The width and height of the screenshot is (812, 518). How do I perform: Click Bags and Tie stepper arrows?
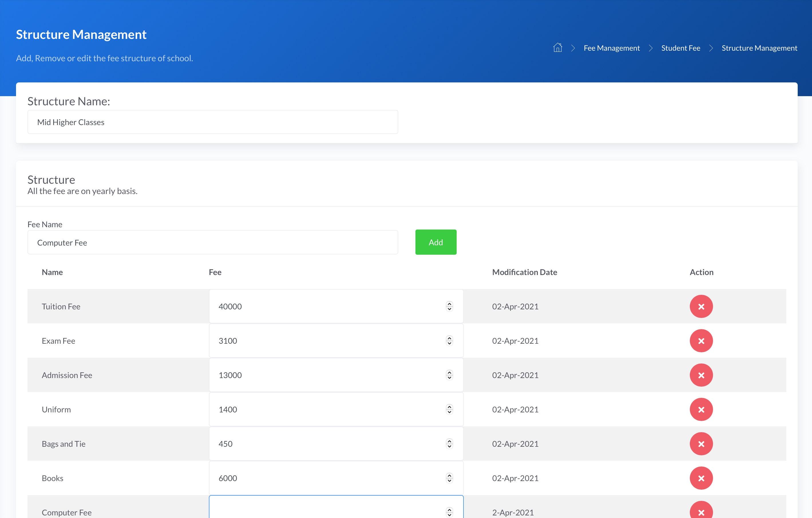(449, 444)
